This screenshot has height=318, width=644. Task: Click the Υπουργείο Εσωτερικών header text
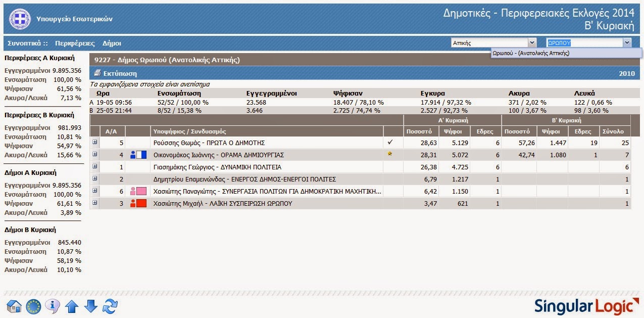click(75, 19)
